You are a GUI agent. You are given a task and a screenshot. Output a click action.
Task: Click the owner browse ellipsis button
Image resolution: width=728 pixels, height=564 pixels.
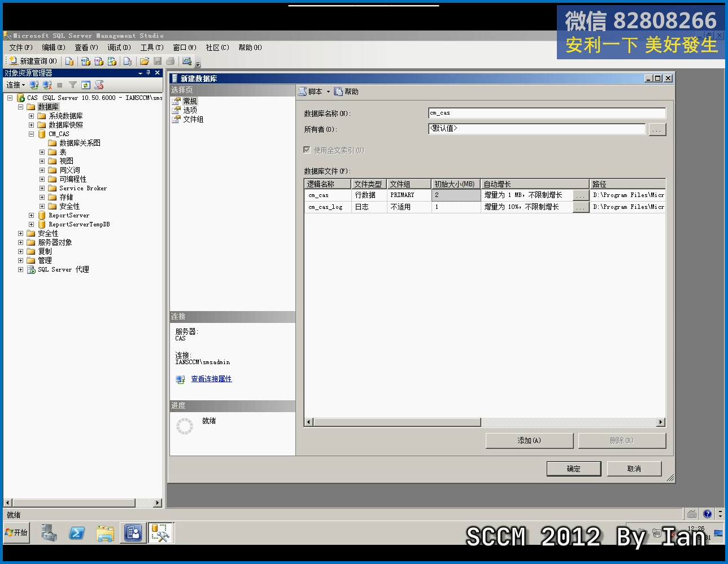(x=657, y=129)
